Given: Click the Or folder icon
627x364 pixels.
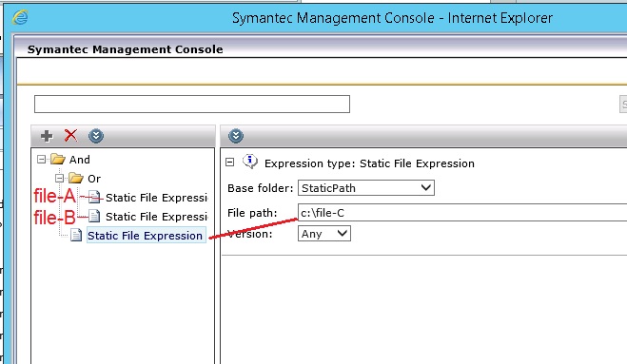Looking at the screenshot, I should point(76,179).
